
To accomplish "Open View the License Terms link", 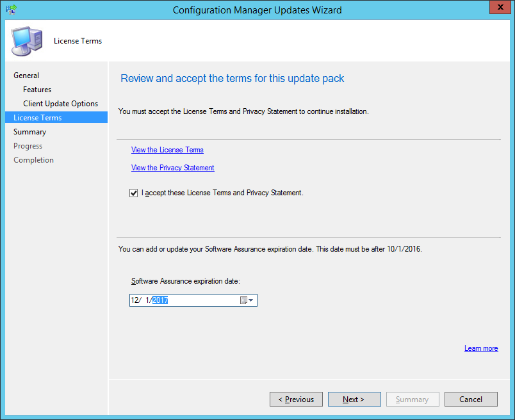I will [x=167, y=150].
